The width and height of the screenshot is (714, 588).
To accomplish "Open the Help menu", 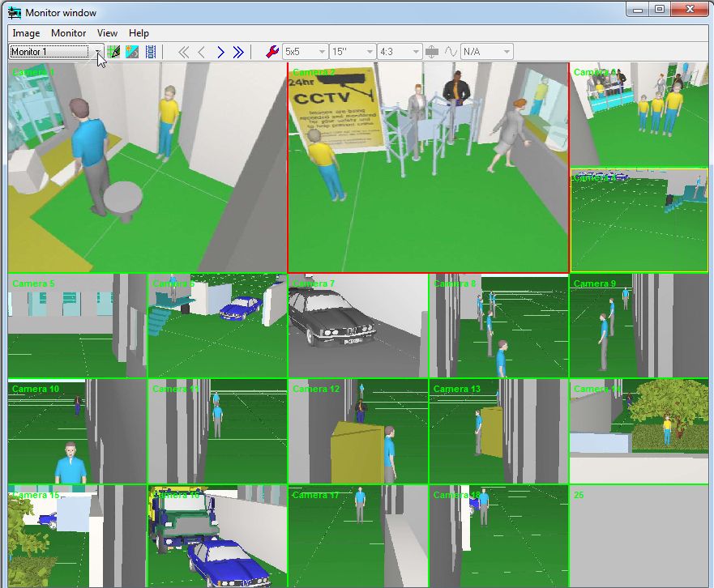I will 139,33.
